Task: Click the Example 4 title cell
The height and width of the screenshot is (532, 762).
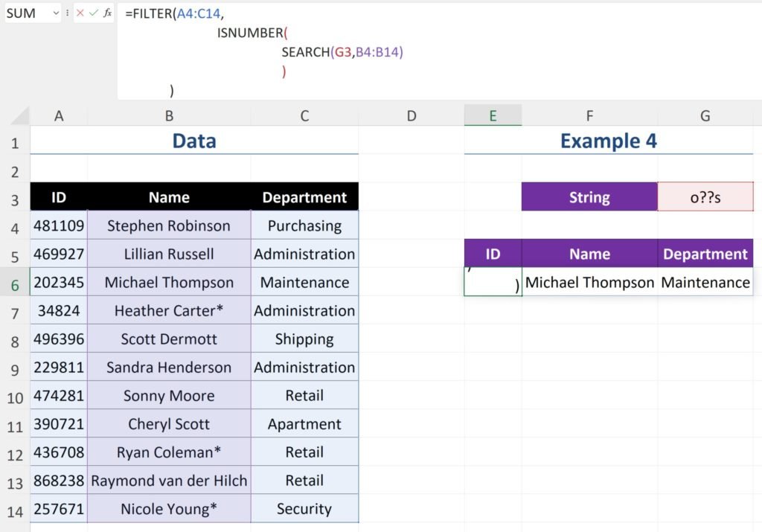Action: coord(608,141)
